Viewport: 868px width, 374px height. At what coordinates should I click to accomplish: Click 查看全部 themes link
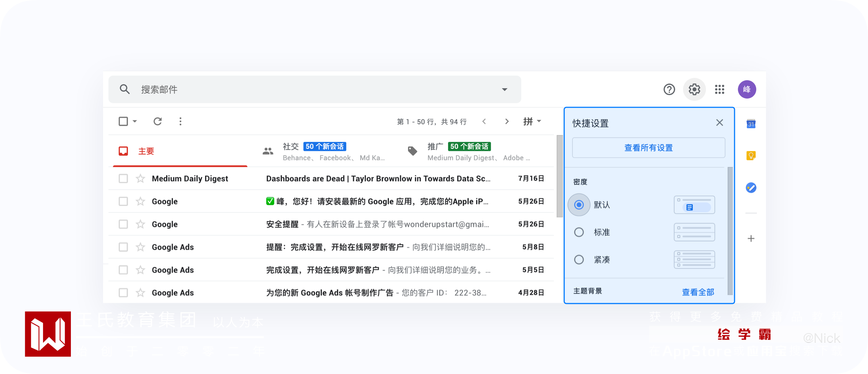[x=698, y=292]
